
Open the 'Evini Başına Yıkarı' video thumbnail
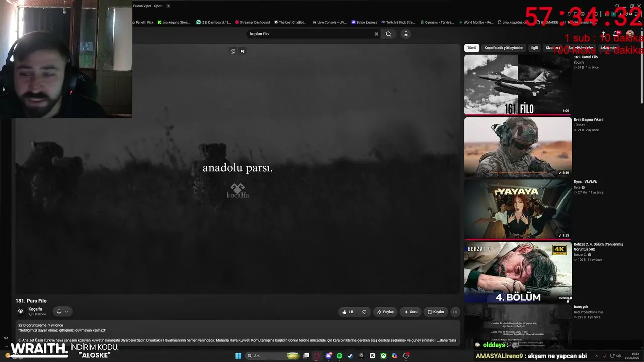pyautogui.click(x=518, y=147)
